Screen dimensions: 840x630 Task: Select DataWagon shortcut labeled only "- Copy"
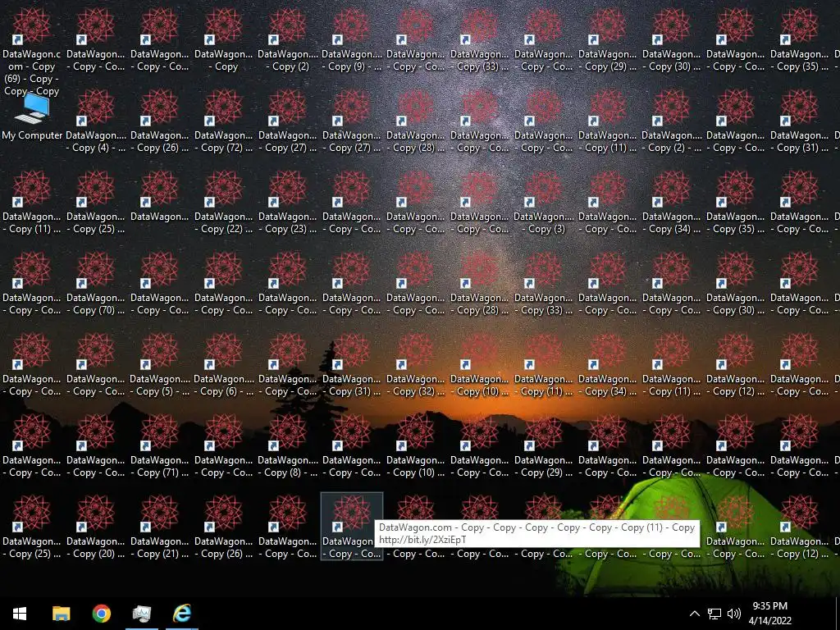(x=223, y=40)
